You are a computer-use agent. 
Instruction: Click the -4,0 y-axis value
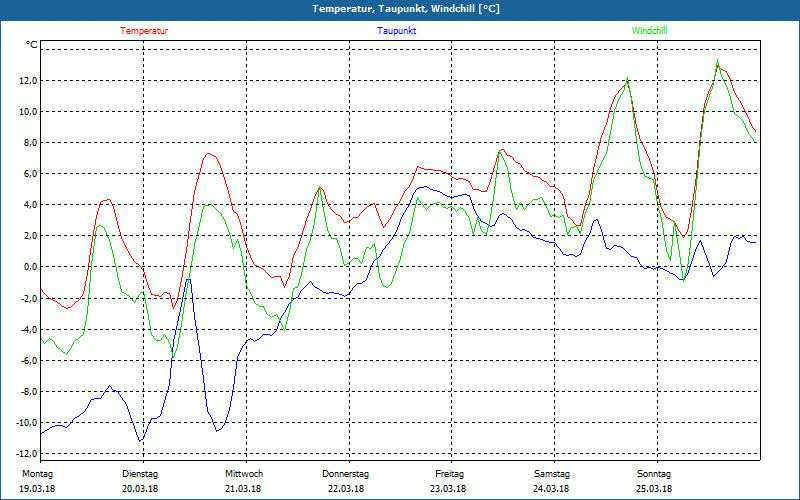point(27,330)
